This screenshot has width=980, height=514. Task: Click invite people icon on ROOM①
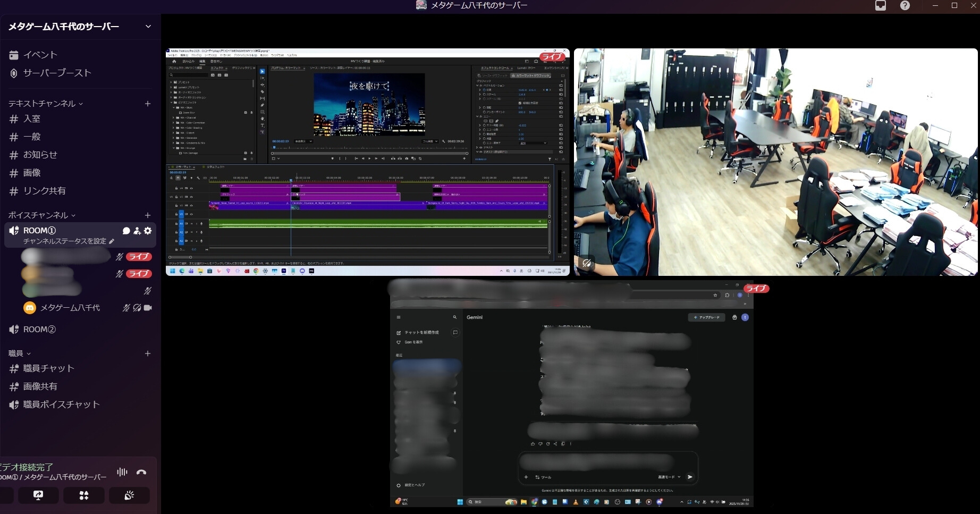pyautogui.click(x=137, y=231)
